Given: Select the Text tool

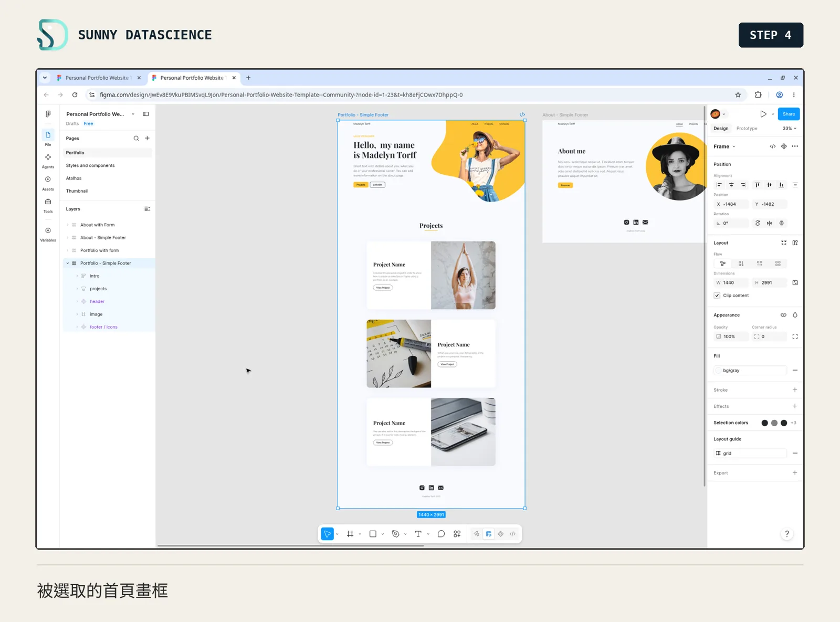Looking at the screenshot, I should 418,534.
